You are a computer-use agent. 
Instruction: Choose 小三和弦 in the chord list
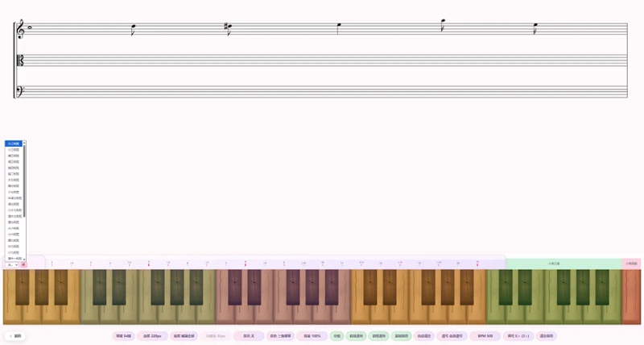pos(14,150)
